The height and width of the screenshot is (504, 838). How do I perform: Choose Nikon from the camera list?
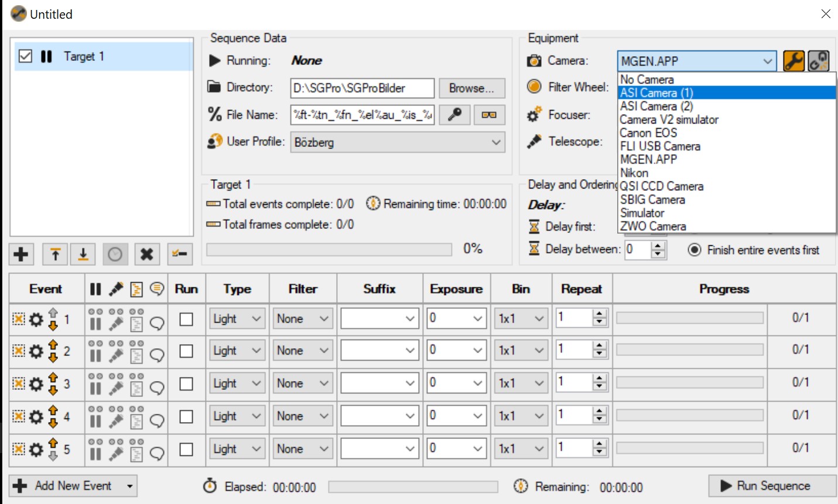pyautogui.click(x=727, y=173)
